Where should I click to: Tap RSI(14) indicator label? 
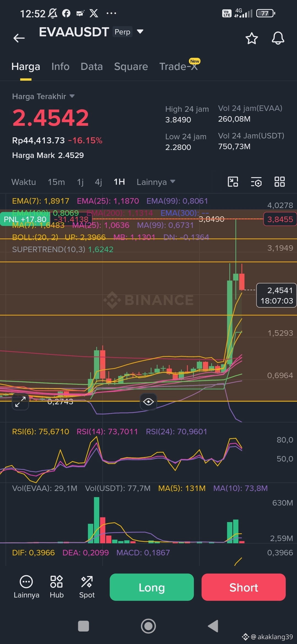107,432
